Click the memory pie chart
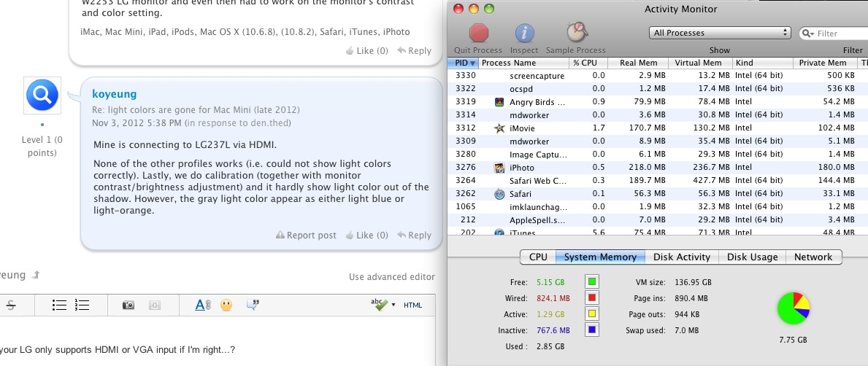The image size is (868, 366). coord(794,308)
